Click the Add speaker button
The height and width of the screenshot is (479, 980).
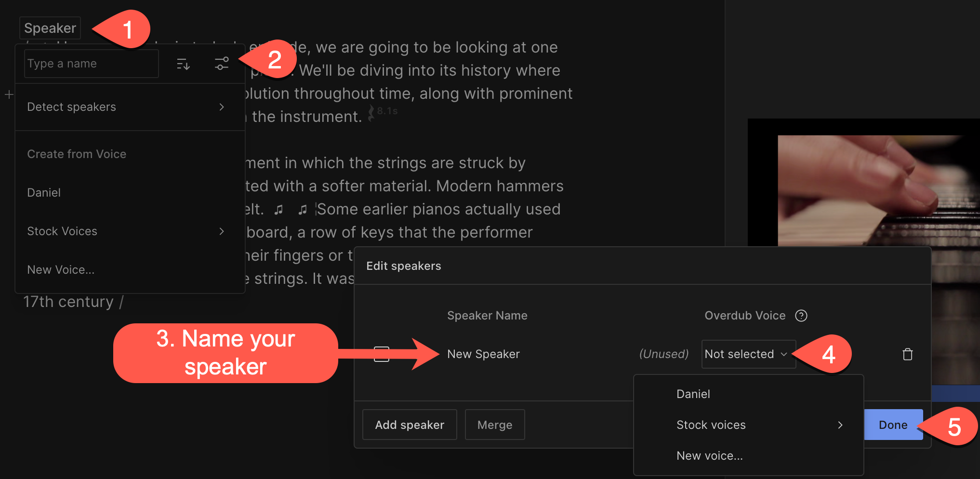point(410,425)
